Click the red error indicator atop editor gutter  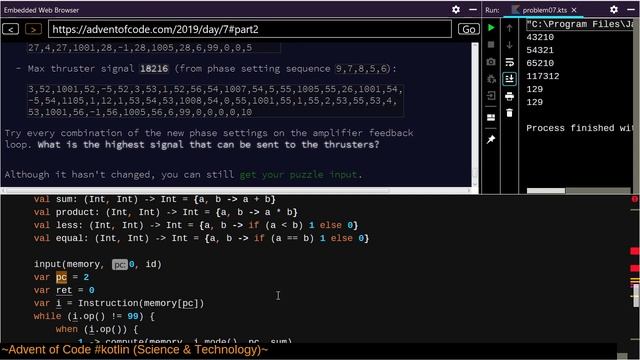click(635, 199)
